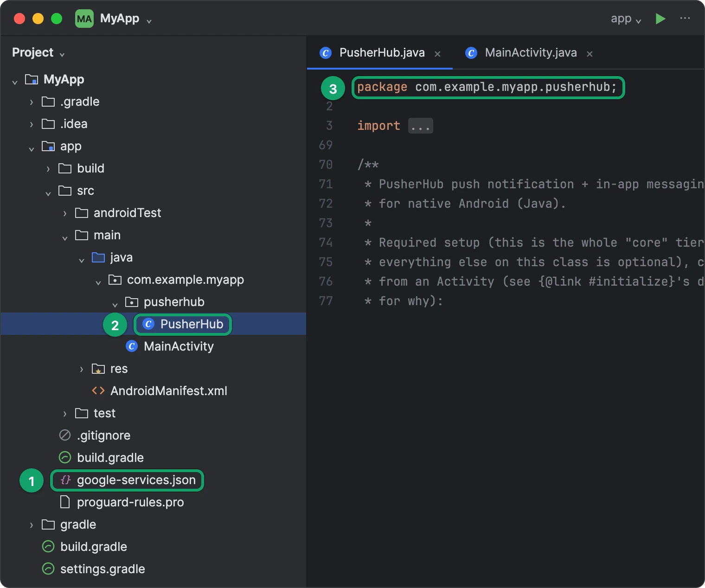Close the MainActivity.java tab
This screenshot has width=705, height=588.
coord(590,54)
